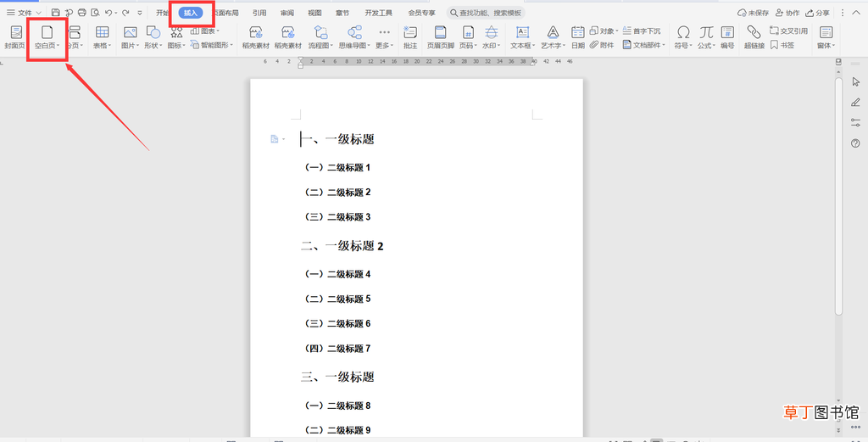
Task: Click the vertical scrollbar thumb
Action: [x=838, y=197]
